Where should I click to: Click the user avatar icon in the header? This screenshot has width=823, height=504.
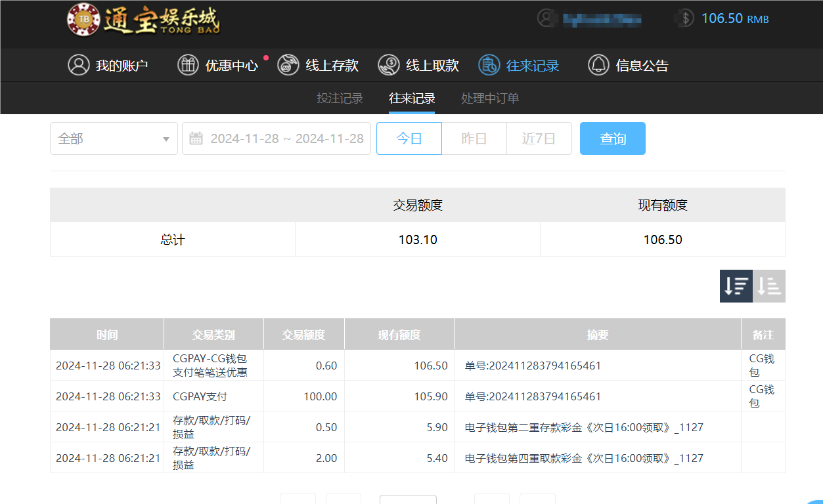pyautogui.click(x=546, y=18)
